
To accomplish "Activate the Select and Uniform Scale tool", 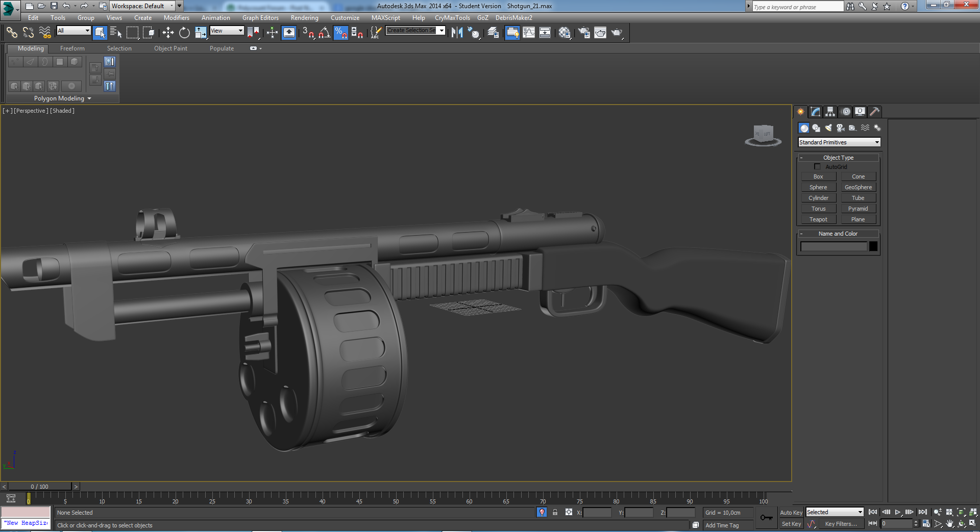I will coord(201,33).
